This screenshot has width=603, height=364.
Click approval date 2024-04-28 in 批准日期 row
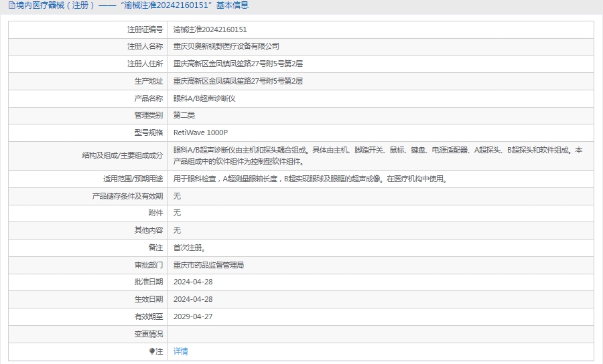click(193, 282)
